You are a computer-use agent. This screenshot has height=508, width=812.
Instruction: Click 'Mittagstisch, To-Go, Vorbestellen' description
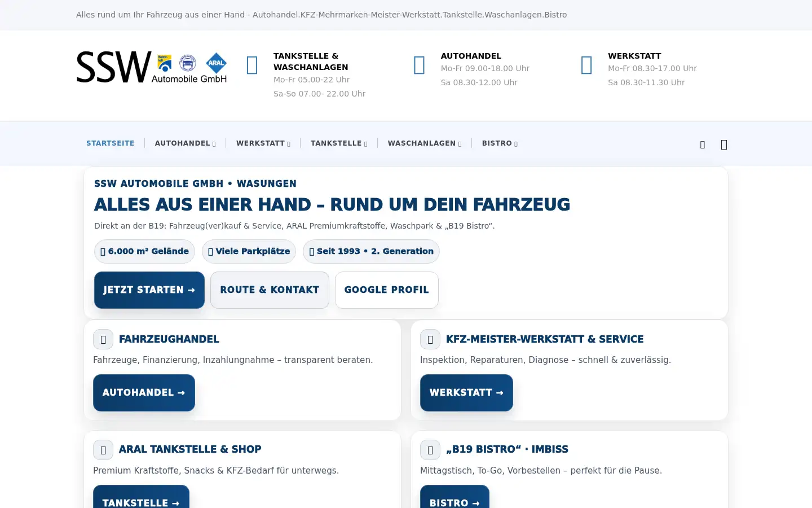(x=541, y=470)
